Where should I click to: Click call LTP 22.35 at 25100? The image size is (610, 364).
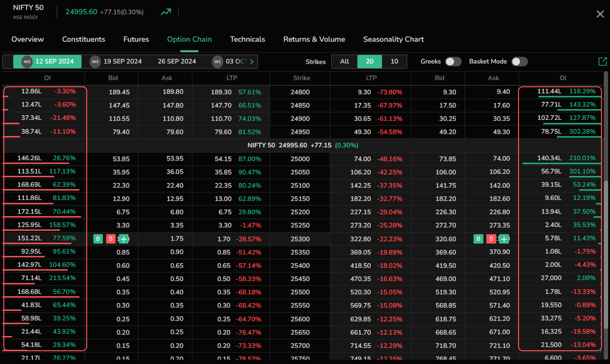click(223, 185)
